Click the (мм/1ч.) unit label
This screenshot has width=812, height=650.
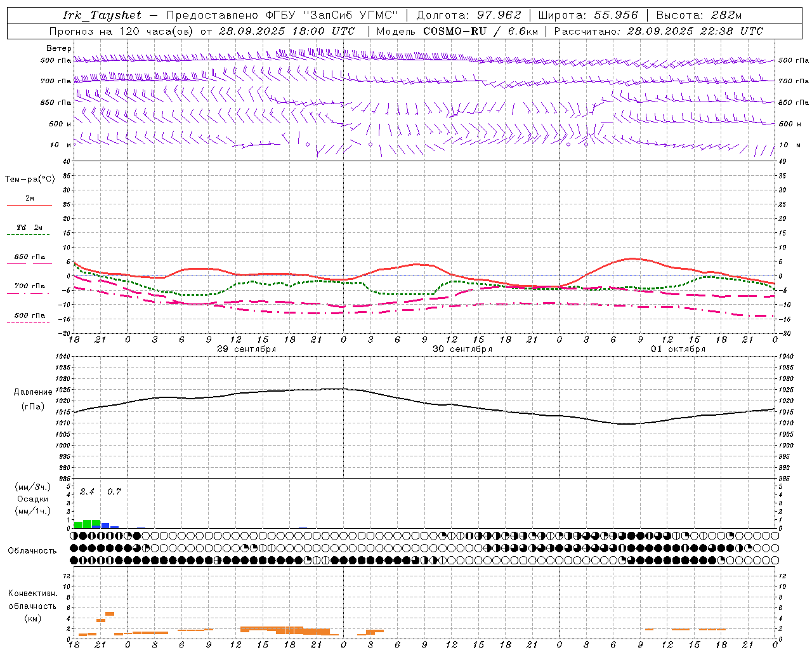pyautogui.click(x=32, y=511)
